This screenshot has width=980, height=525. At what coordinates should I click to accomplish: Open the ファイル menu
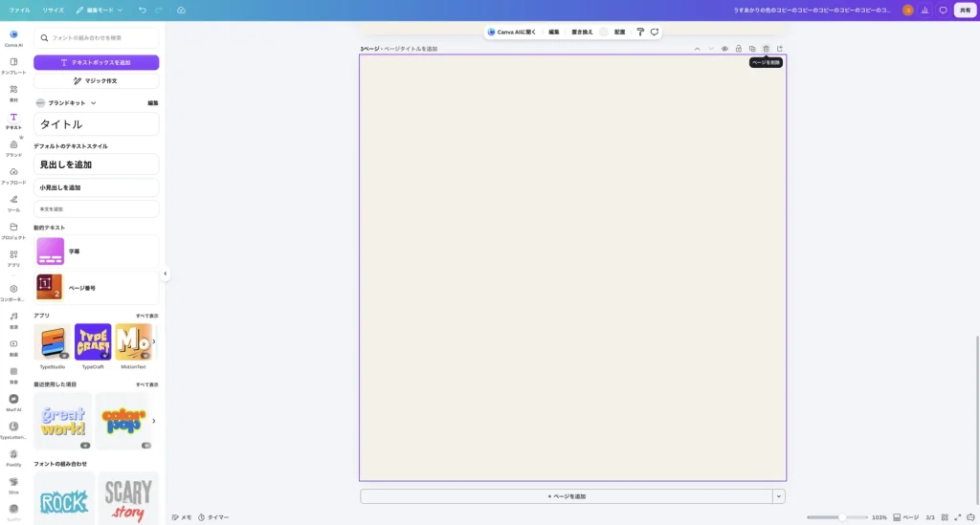coord(19,10)
